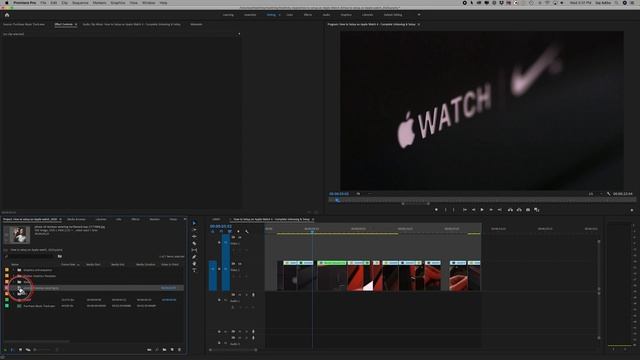Step back one frame in Program monitor
This screenshot has height=360, width=640.
tap(473, 210)
